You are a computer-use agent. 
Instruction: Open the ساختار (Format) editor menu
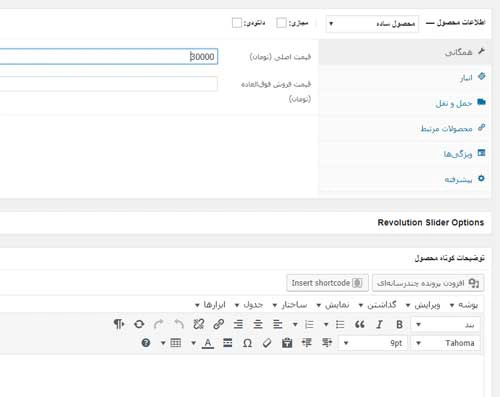290,305
